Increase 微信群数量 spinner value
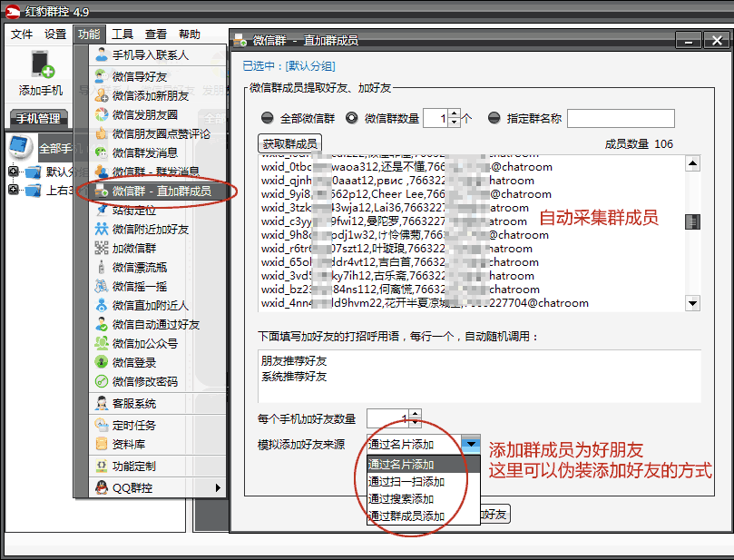This screenshot has height=560, width=734. (454, 113)
